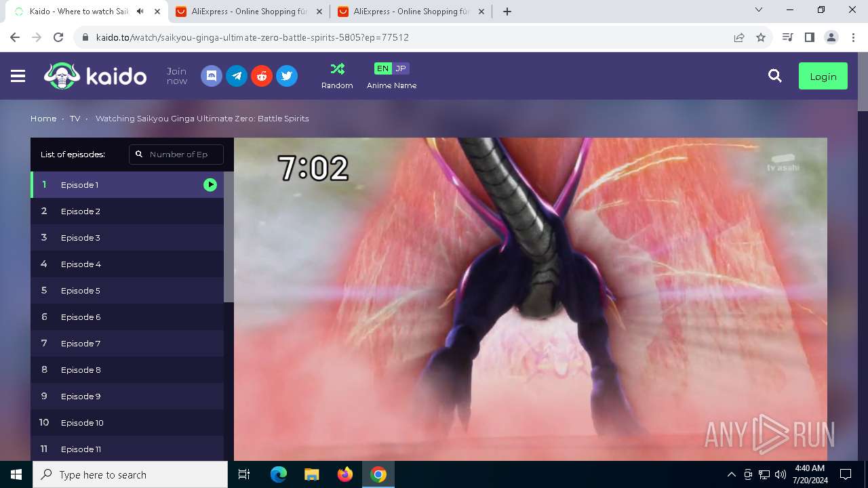The width and height of the screenshot is (868, 488).
Task: Toggle the browser side panel
Action: (x=809, y=37)
